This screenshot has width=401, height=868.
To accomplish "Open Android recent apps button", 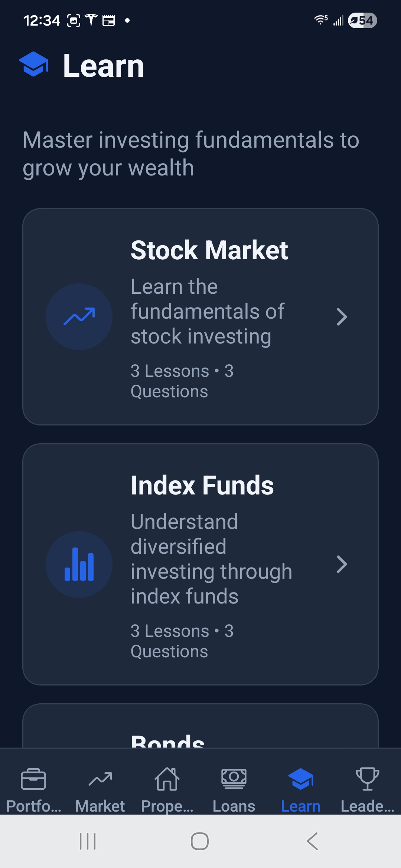I will pos(88,841).
